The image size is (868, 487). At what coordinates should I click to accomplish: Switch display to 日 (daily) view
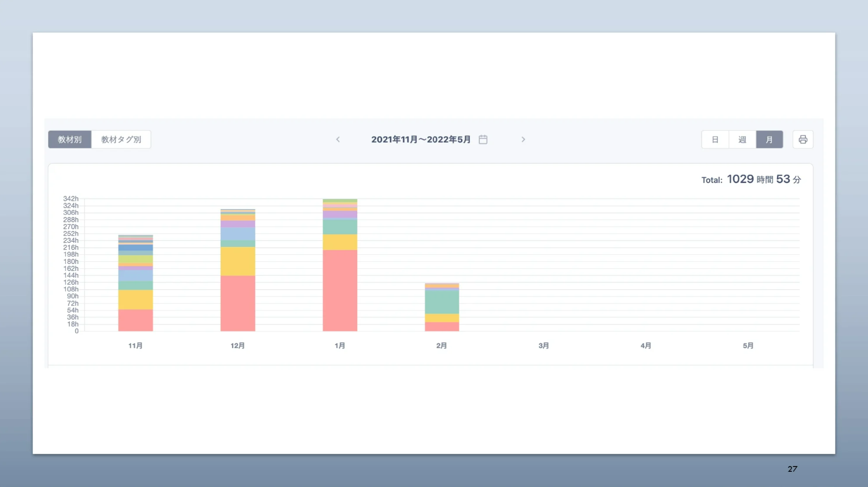(x=715, y=139)
